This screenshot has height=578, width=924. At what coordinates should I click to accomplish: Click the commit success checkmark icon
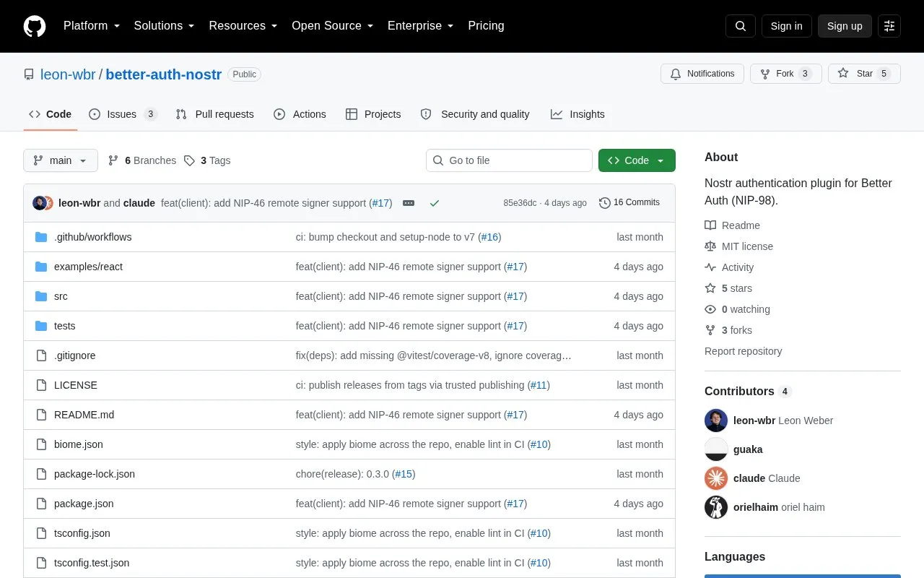pyautogui.click(x=435, y=203)
